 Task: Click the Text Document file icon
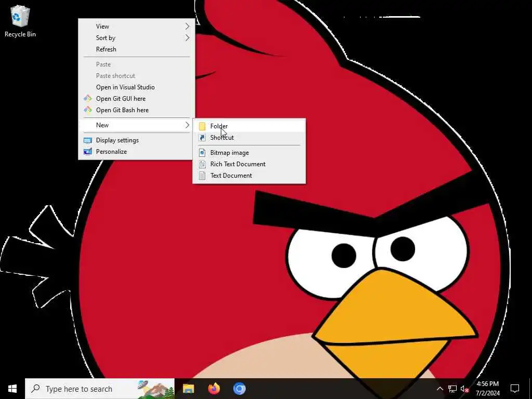point(202,176)
